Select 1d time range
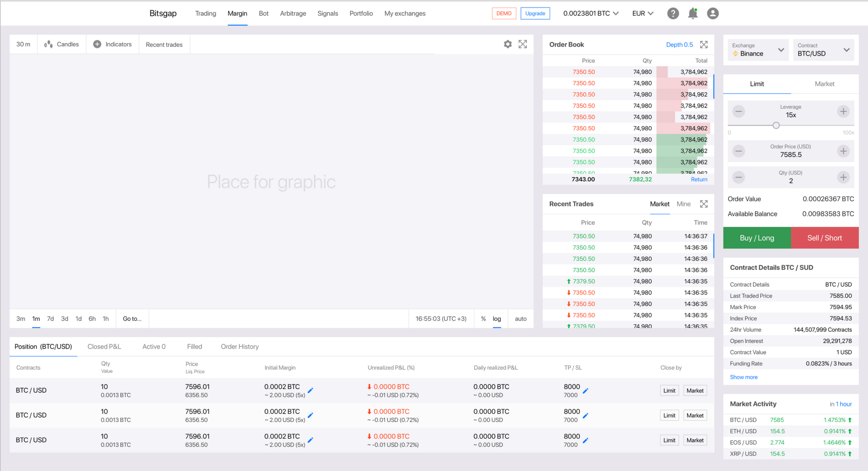The image size is (868, 471). click(x=79, y=319)
